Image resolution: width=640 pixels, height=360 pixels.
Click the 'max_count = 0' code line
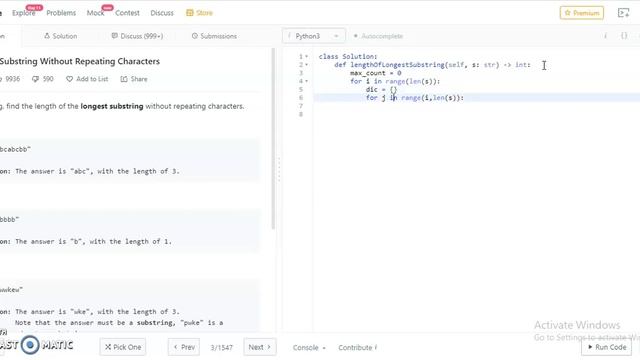click(376, 73)
